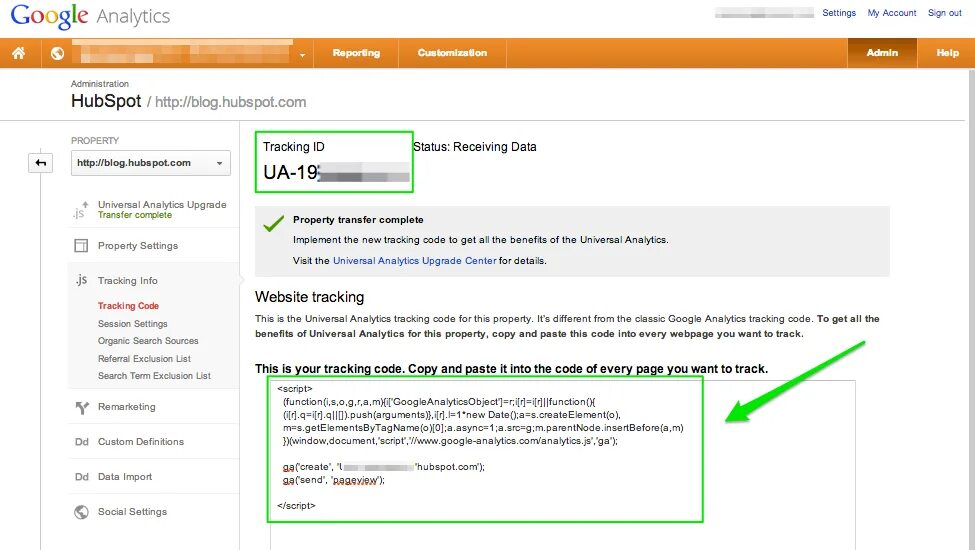The height and width of the screenshot is (550, 975).
Task: Click the Property Settings window icon
Action: pyautogui.click(x=81, y=245)
